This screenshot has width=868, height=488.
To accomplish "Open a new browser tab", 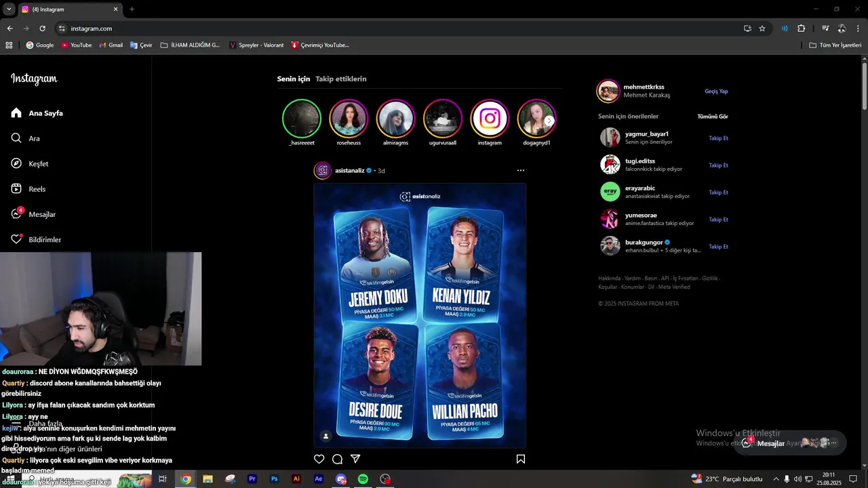I will coord(132,9).
